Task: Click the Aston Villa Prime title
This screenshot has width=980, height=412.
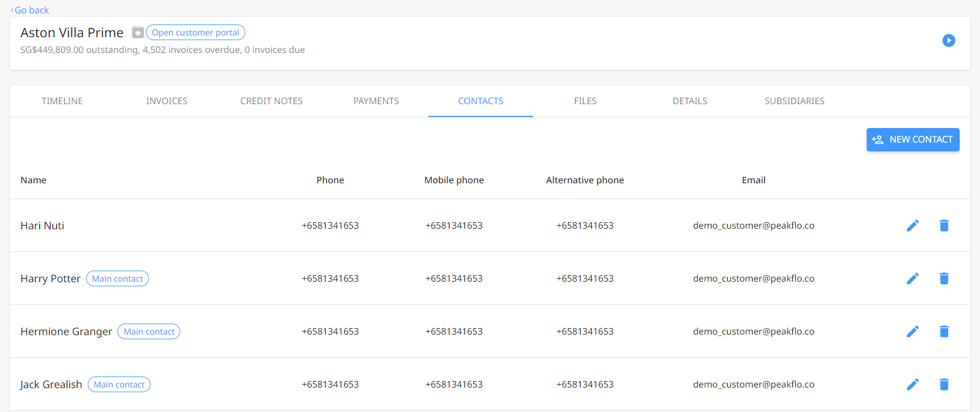Action: click(x=72, y=33)
